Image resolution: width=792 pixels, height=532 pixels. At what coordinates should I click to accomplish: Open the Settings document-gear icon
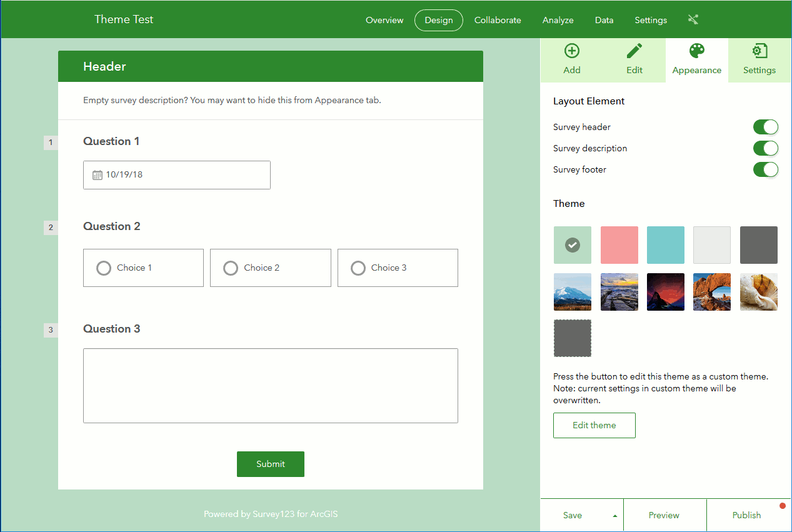click(759, 51)
